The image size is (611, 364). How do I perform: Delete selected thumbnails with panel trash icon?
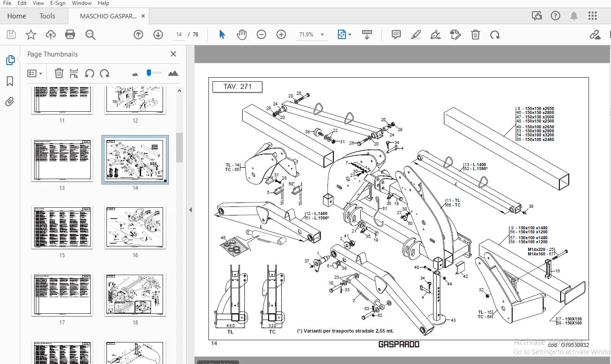click(x=59, y=73)
